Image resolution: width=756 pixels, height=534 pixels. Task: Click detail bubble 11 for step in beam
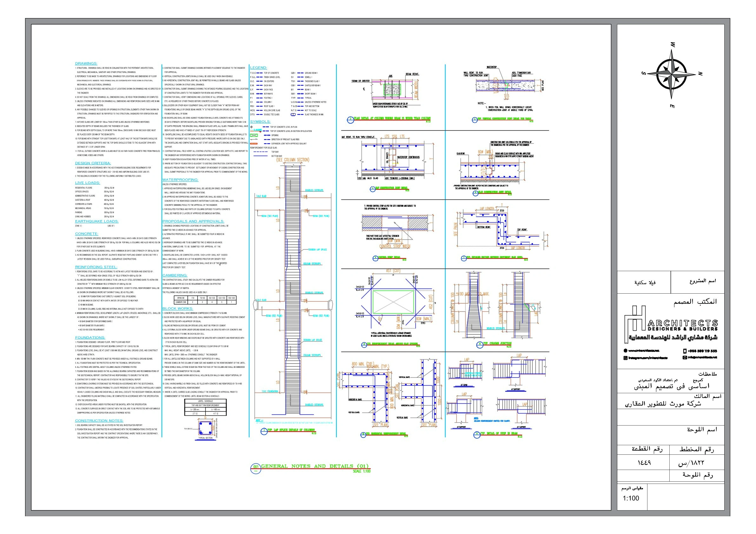click(477, 435)
